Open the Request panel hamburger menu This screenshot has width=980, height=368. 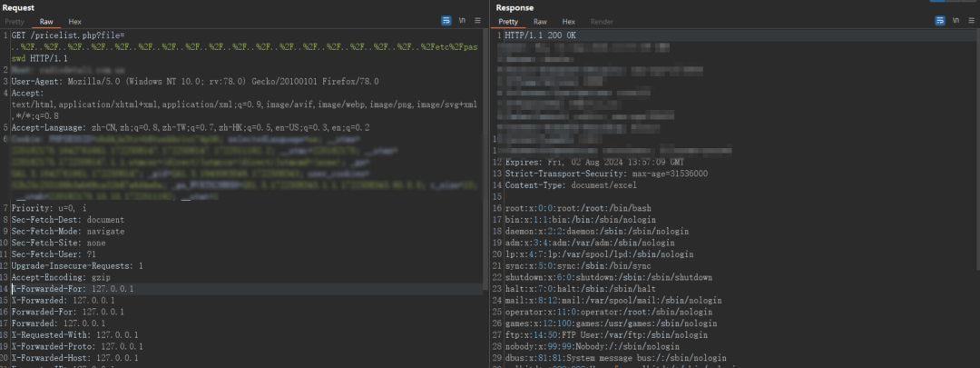477,21
